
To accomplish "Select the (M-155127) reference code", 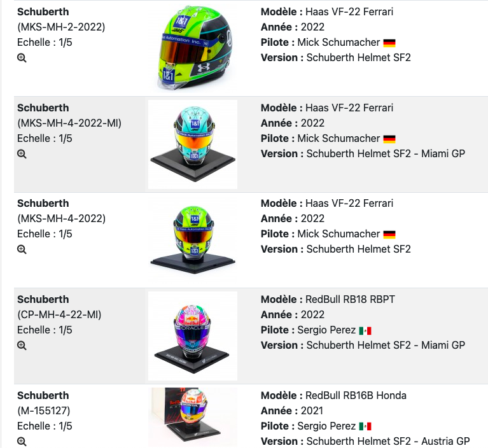I will 45,410.
